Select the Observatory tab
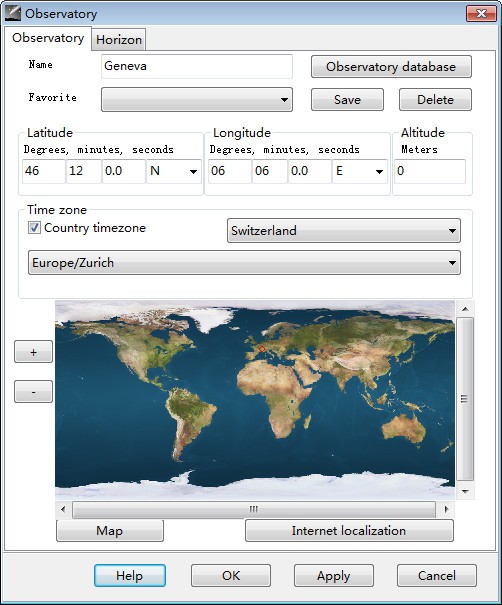Screen dimensions: 502x605 tap(48, 38)
